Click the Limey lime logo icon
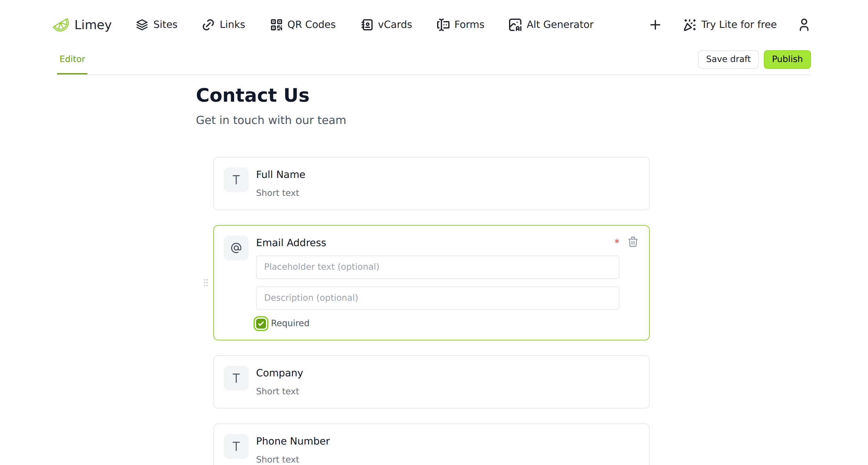 tap(61, 25)
